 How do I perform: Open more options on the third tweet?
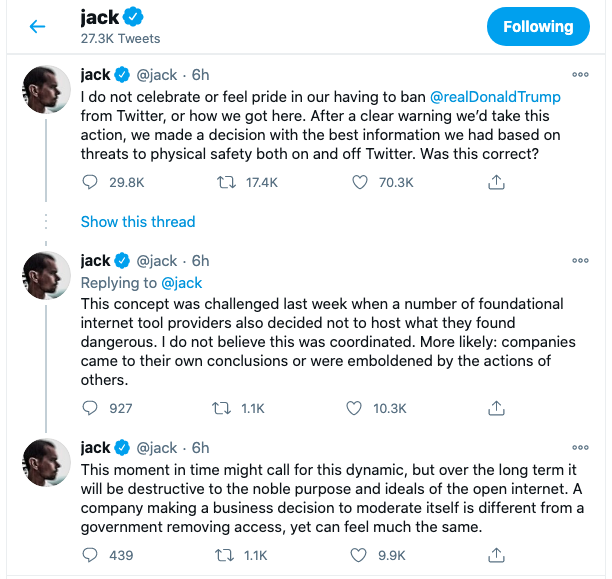tap(580, 447)
